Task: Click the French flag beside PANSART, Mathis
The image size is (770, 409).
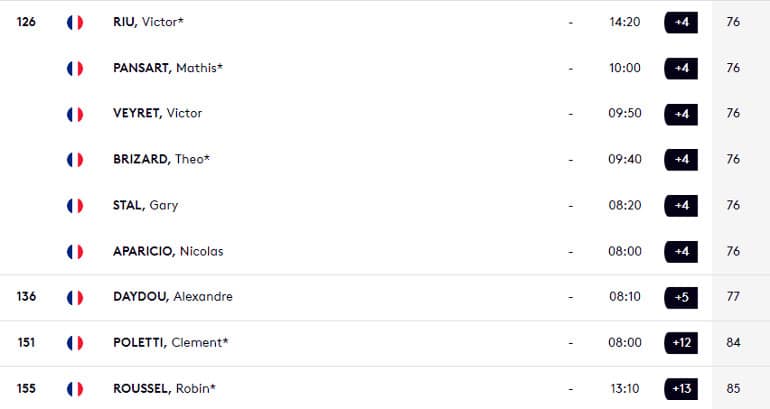Action: click(x=75, y=68)
